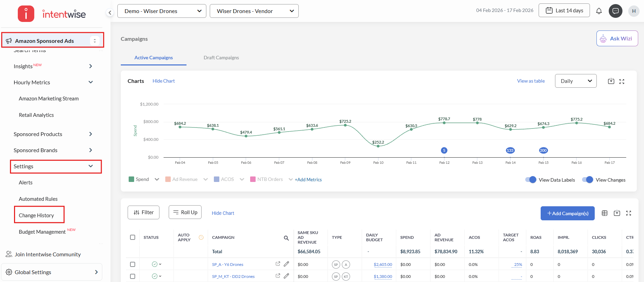Download the chart data icon
This screenshot has width=644, height=282.
tap(611, 81)
